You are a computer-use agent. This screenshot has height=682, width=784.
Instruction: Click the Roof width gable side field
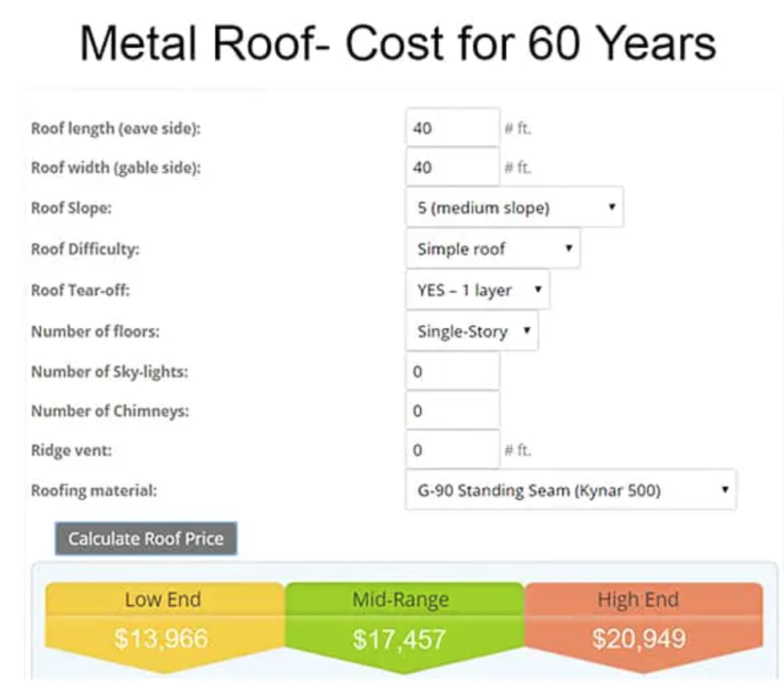[x=452, y=167]
